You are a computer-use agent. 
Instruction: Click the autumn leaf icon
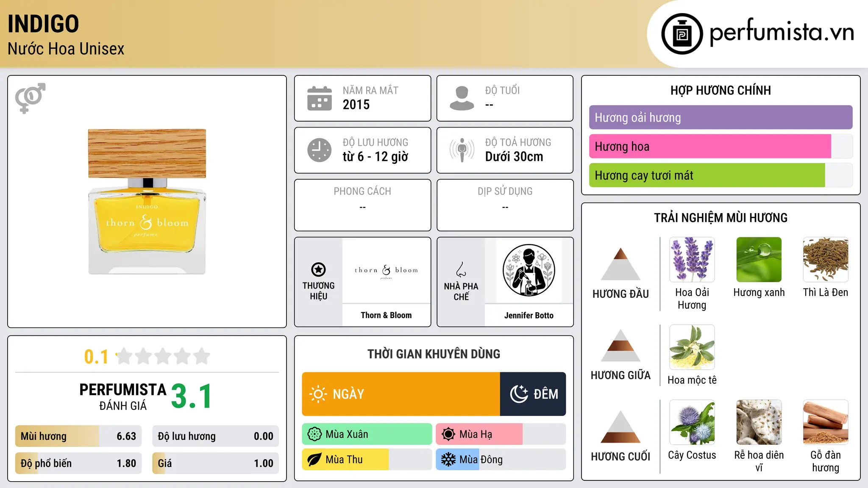314,460
